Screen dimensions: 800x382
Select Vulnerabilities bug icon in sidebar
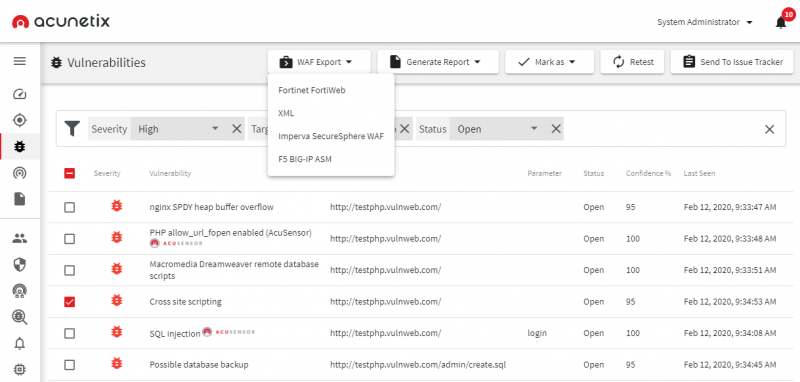tap(19, 147)
